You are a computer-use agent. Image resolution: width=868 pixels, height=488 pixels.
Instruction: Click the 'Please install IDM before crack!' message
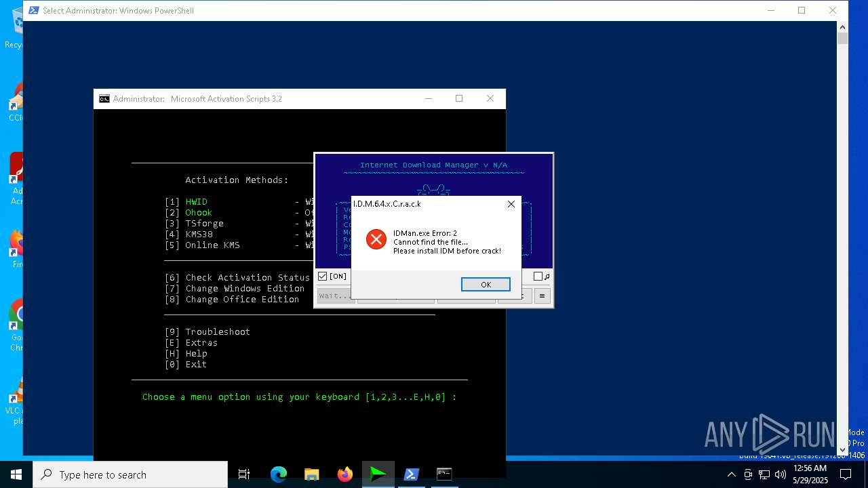(x=447, y=251)
